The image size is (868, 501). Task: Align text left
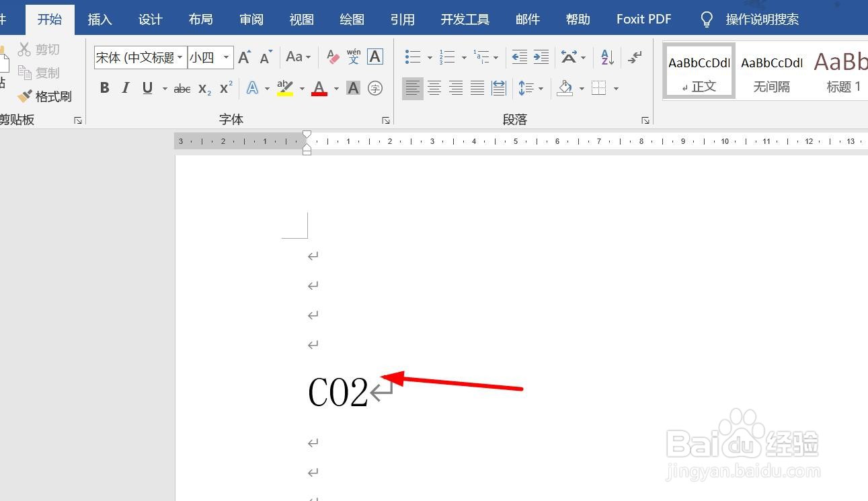(x=413, y=88)
